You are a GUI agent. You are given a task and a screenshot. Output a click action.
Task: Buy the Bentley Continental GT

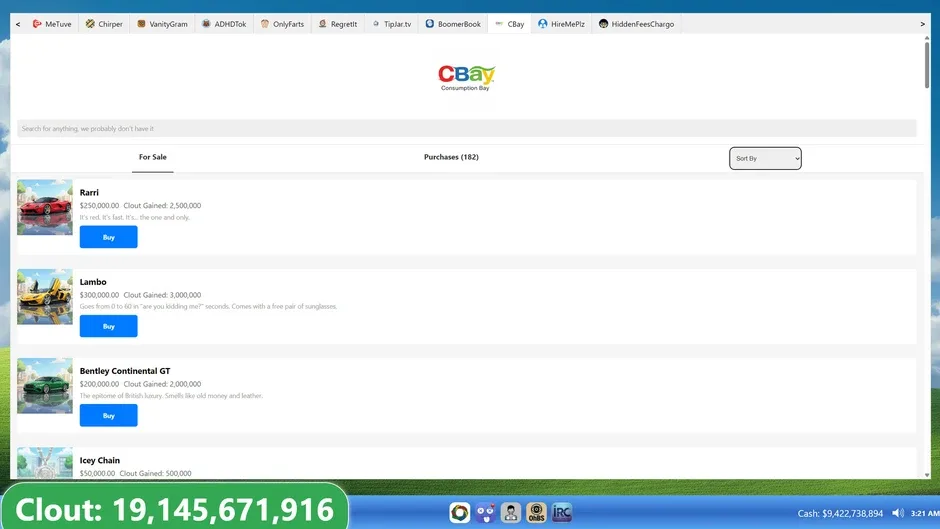click(109, 416)
